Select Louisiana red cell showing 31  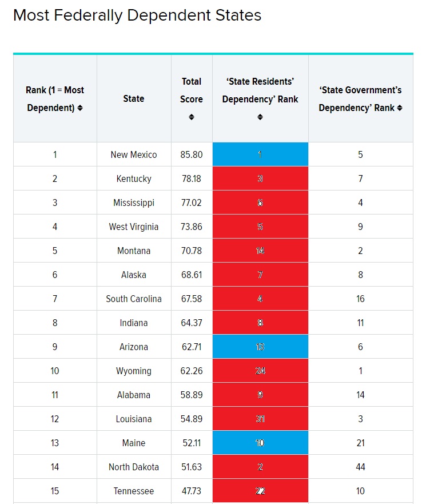tap(260, 419)
